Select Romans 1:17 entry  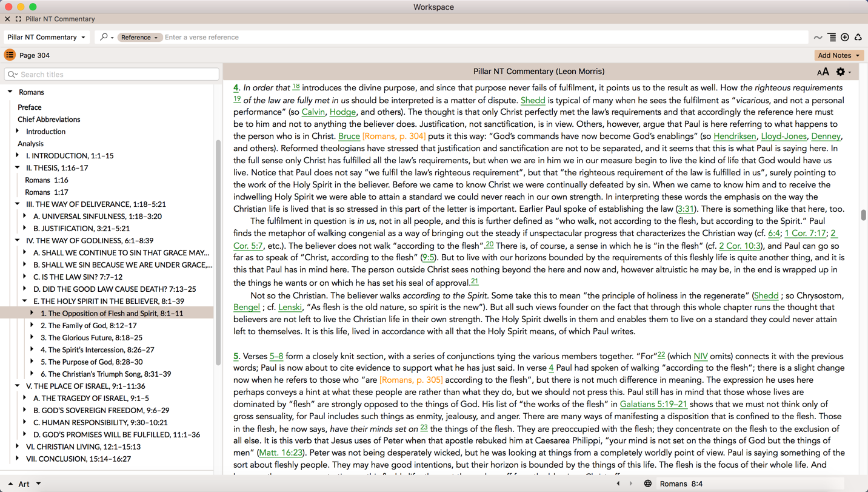tap(47, 192)
